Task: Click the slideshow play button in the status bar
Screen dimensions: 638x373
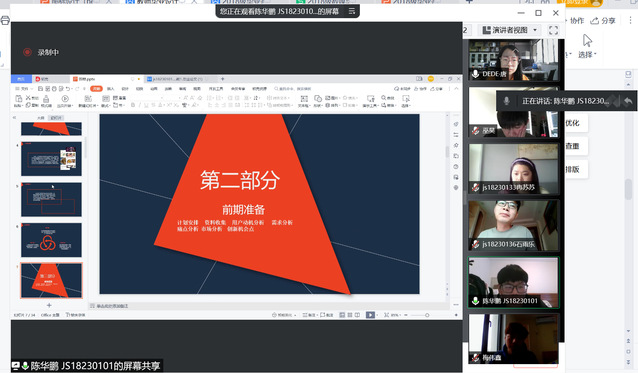Action: 370,315
